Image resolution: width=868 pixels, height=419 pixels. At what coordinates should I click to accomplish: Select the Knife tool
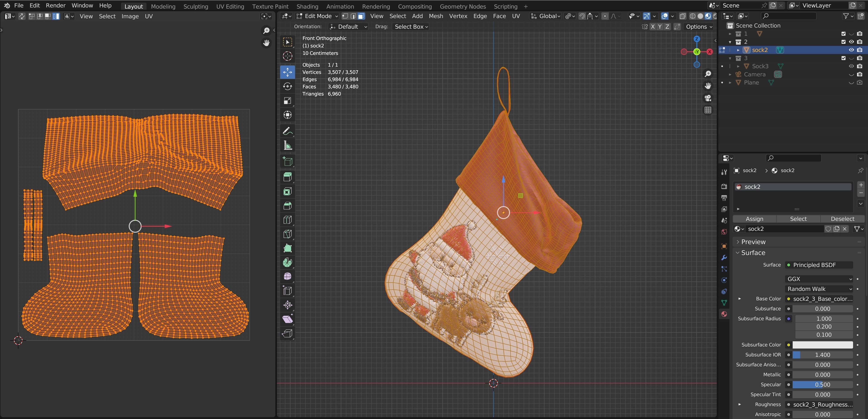(287, 234)
